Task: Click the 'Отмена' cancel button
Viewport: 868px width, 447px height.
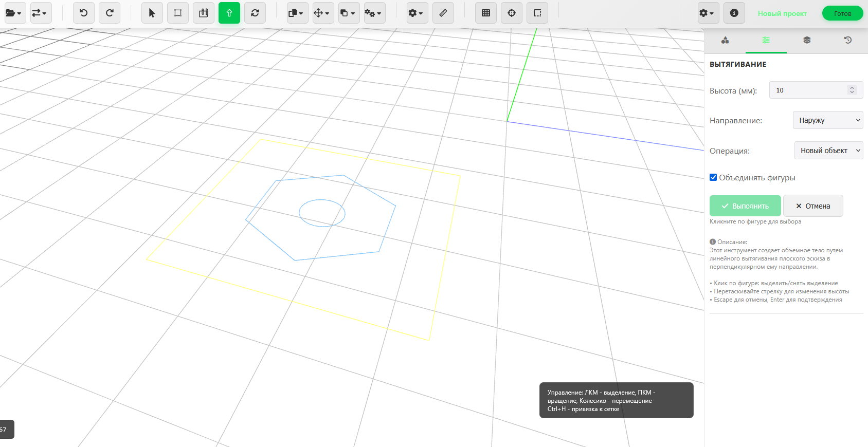Action: click(x=813, y=206)
